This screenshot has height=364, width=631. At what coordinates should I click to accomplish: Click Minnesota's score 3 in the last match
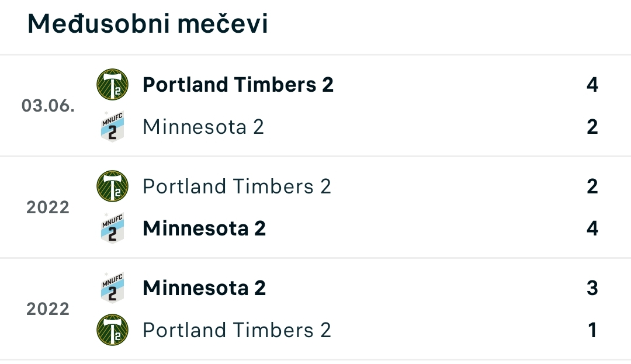592,288
